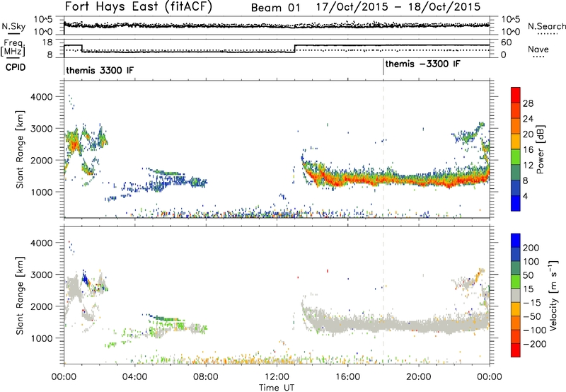Image resolution: width=566 pixels, height=392 pixels.
Task: Click the frequency step-up at 13:00
Action: [295, 49]
